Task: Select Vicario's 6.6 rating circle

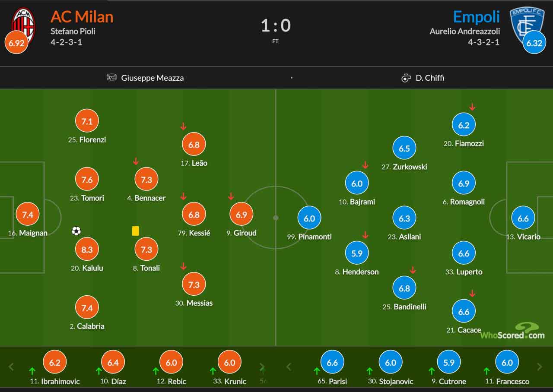Action: click(x=523, y=218)
